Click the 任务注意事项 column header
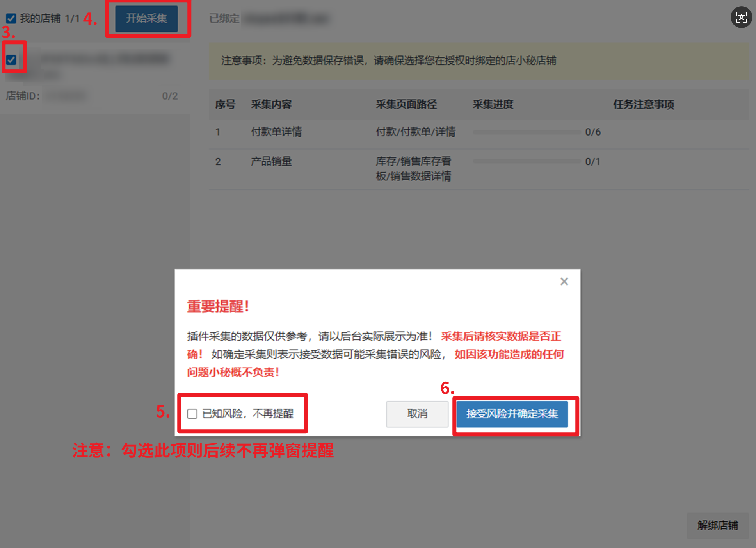The image size is (756, 548). tap(643, 104)
